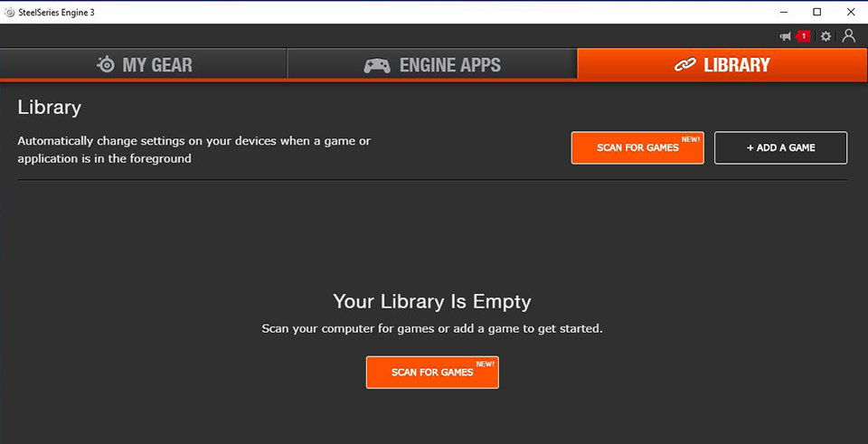Click the 'Automatically change settings' description text
This screenshot has width=868, height=444.
[x=193, y=149]
